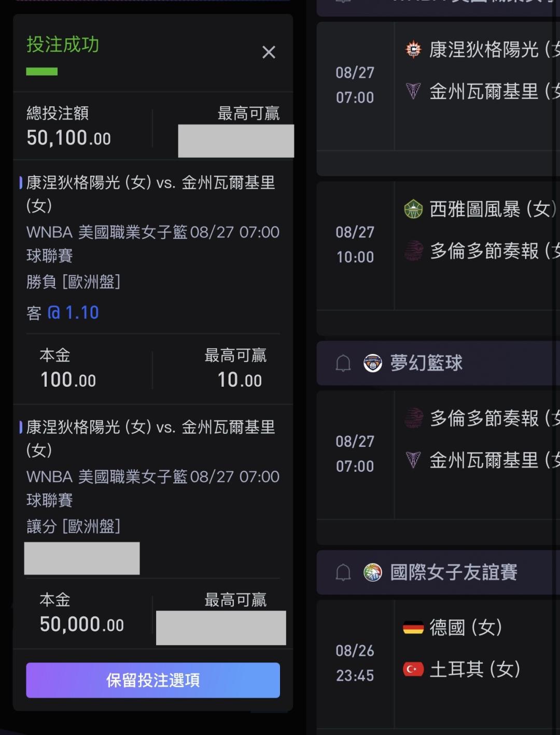
Task: Select the Seattle Storm (西雅圖風暴) match row
Action: tap(438, 246)
